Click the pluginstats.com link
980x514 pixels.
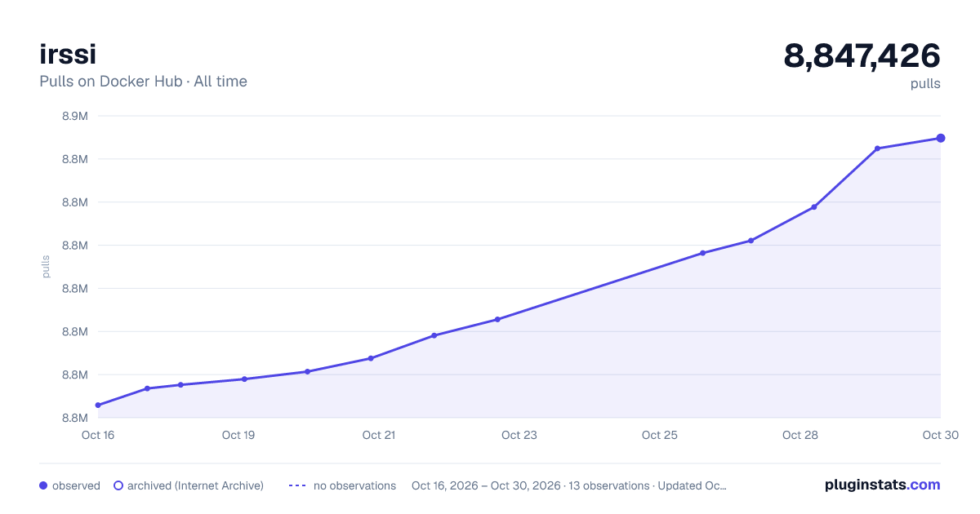pyautogui.click(x=882, y=485)
